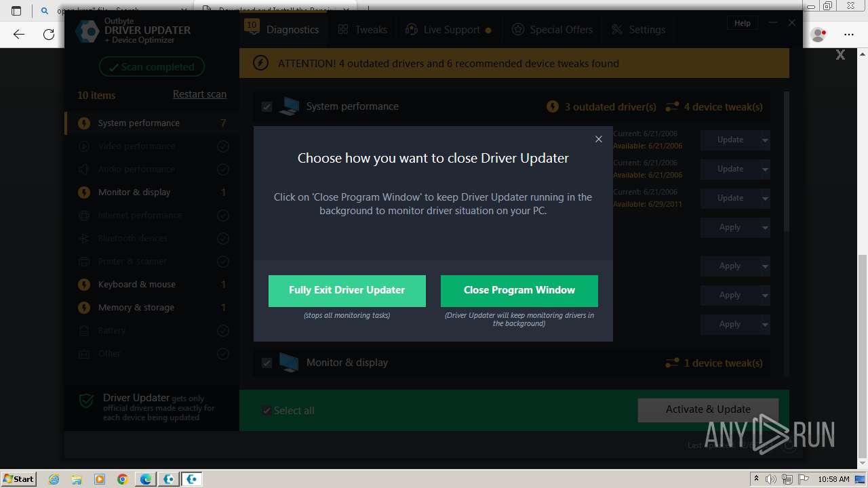Image resolution: width=868 pixels, height=488 pixels.
Task: Open the browser more options menu
Action: coord(849,34)
